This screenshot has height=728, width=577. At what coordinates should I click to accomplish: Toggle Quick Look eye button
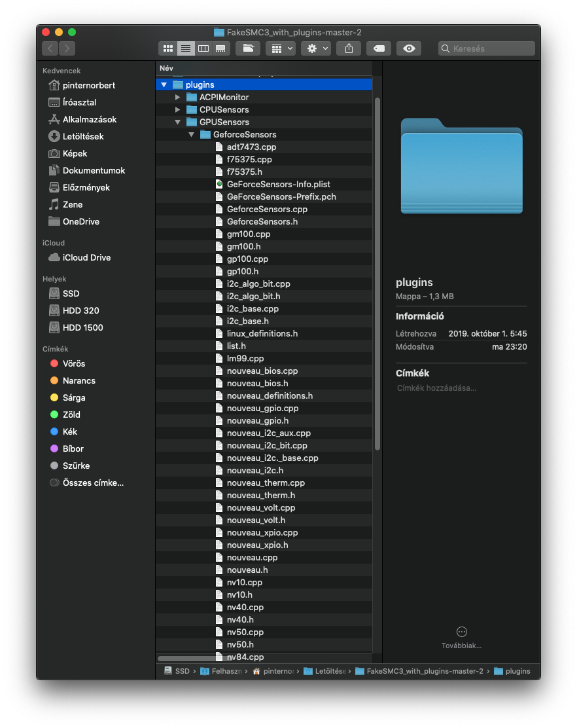click(409, 48)
